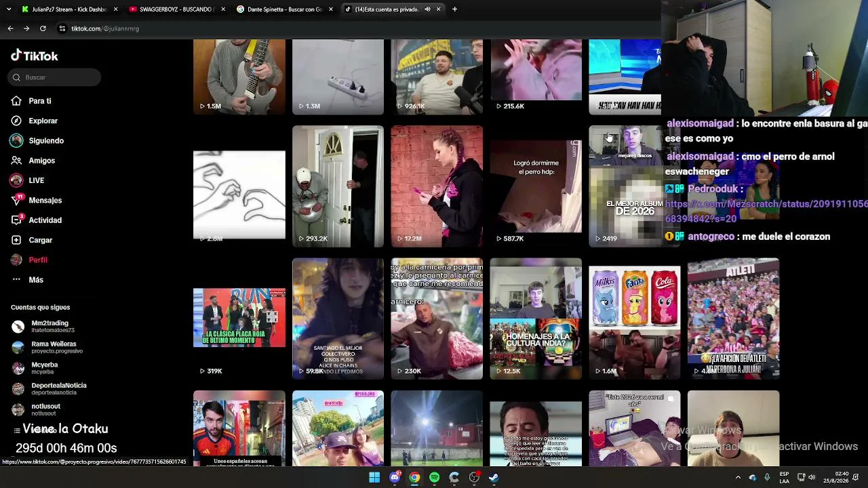Open Steam from the taskbar
The height and width of the screenshot is (488, 868).
[494, 478]
